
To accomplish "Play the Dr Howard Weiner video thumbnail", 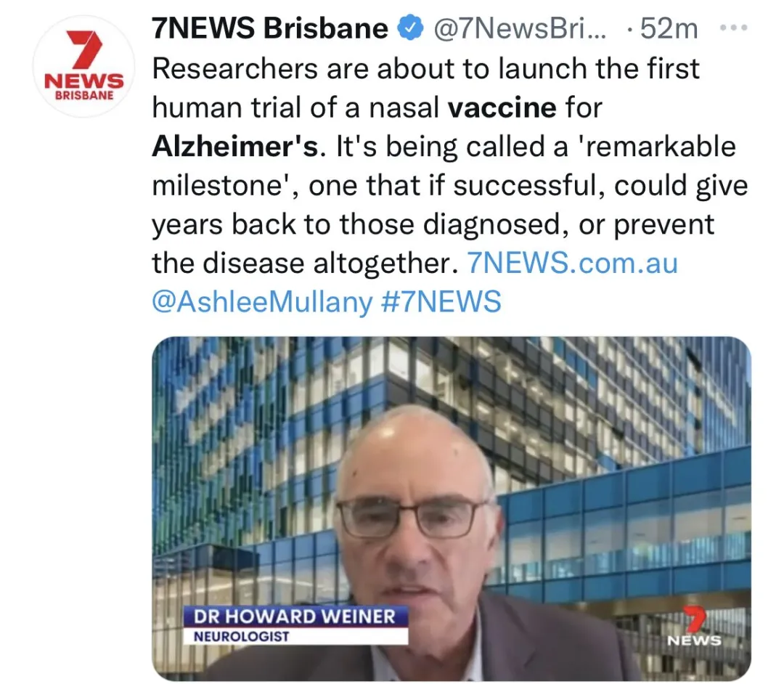I will (x=451, y=508).
